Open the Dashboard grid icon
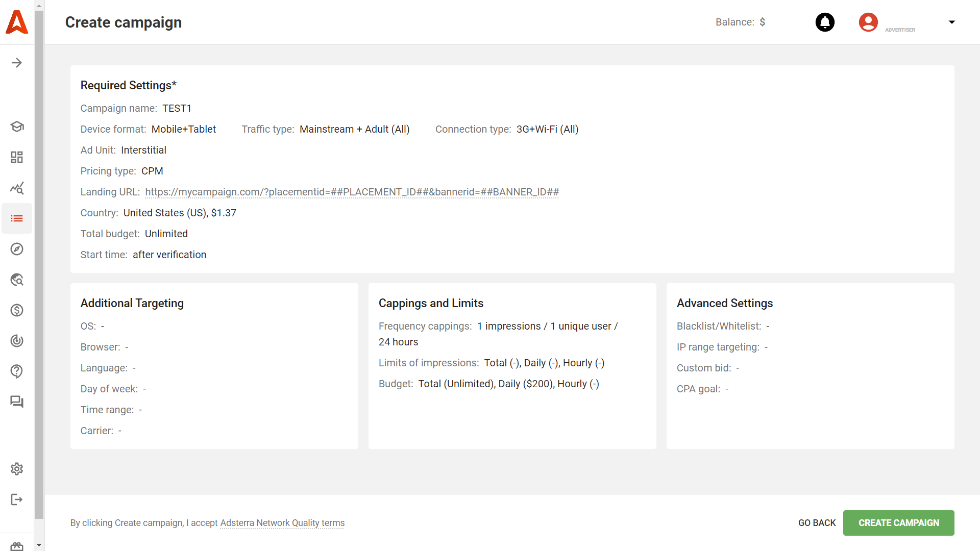Screen dimensions: 980x551 pos(17,157)
